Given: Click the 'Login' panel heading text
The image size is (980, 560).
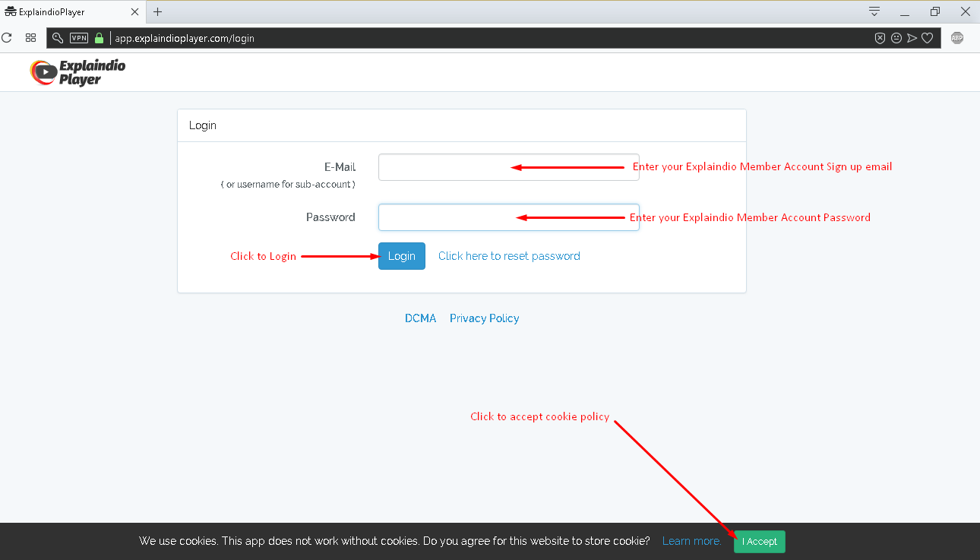Looking at the screenshot, I should pyautogui.click(x=203, y=125).
